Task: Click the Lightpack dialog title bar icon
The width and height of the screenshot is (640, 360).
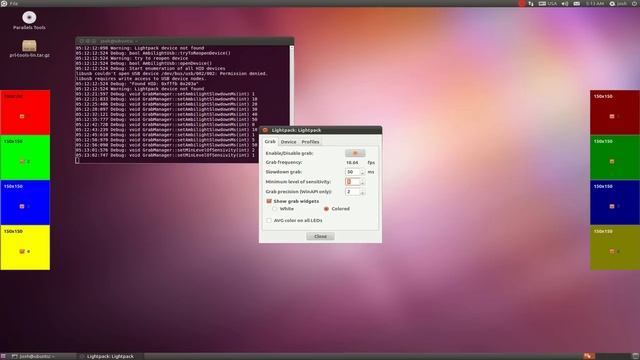Action: [265, 130]
